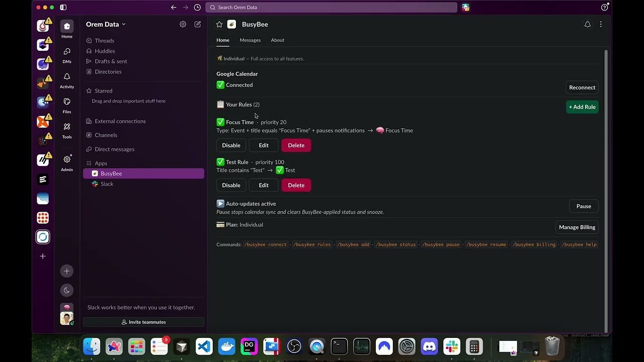Start a new message with the compose icon

[x=198, y=24]
